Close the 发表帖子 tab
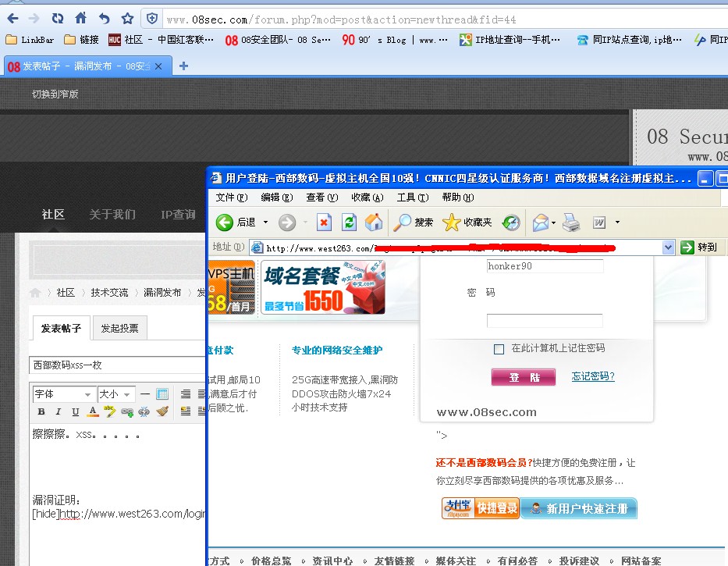The height and width of the screenshot is (566, 728). coord(158,66)
